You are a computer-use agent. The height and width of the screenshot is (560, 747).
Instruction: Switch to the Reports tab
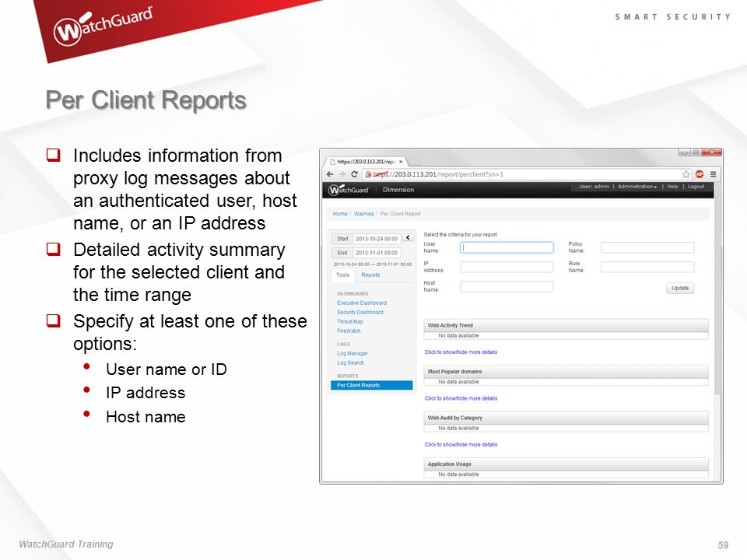click(x=370, y=275)
